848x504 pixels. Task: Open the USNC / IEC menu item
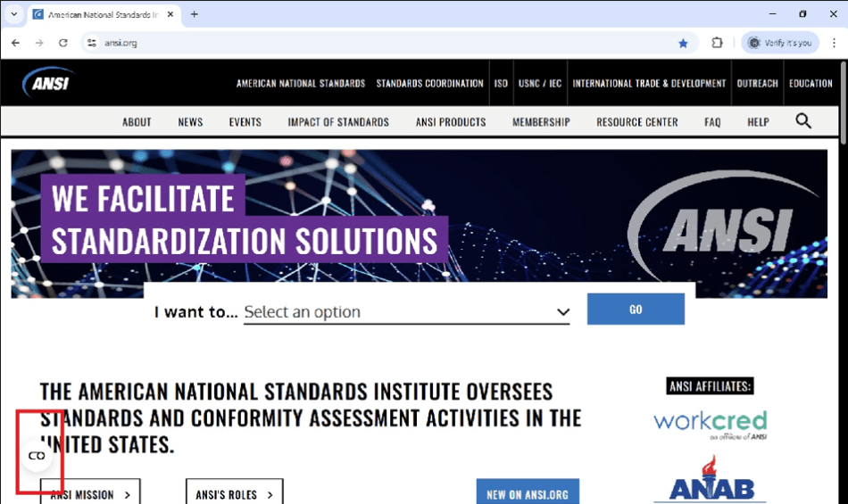click(540, 83)
